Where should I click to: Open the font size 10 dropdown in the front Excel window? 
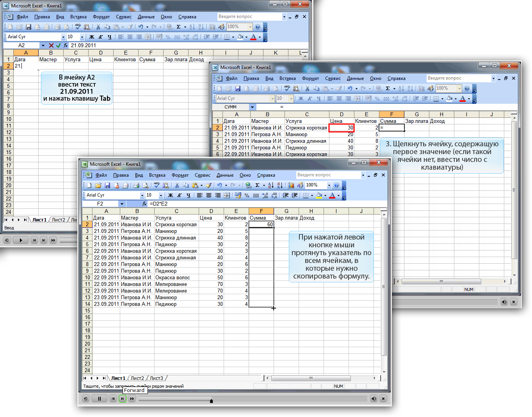point(161,195)
